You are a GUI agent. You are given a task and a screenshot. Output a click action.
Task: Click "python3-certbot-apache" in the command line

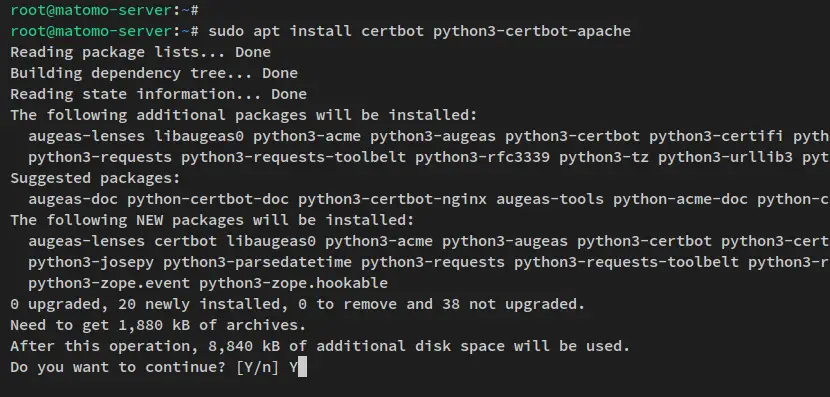click(x=532, y=31)
